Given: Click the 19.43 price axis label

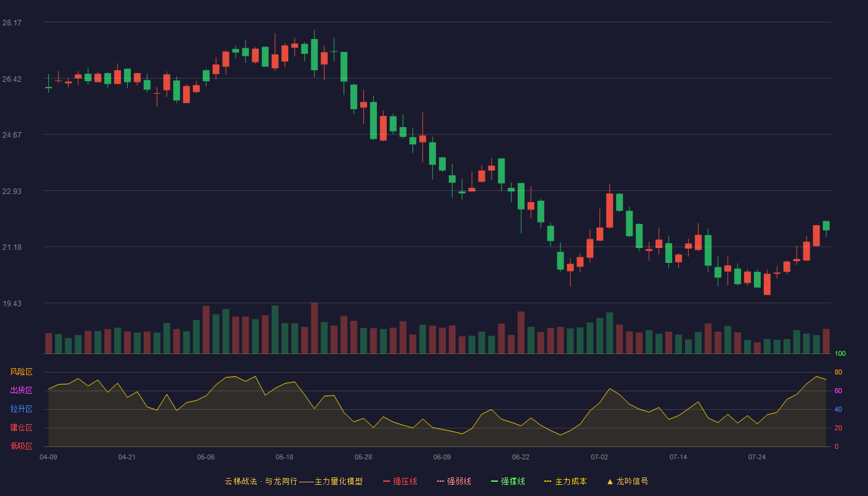Looking at the screenshot, I should [x=12, y=304].
